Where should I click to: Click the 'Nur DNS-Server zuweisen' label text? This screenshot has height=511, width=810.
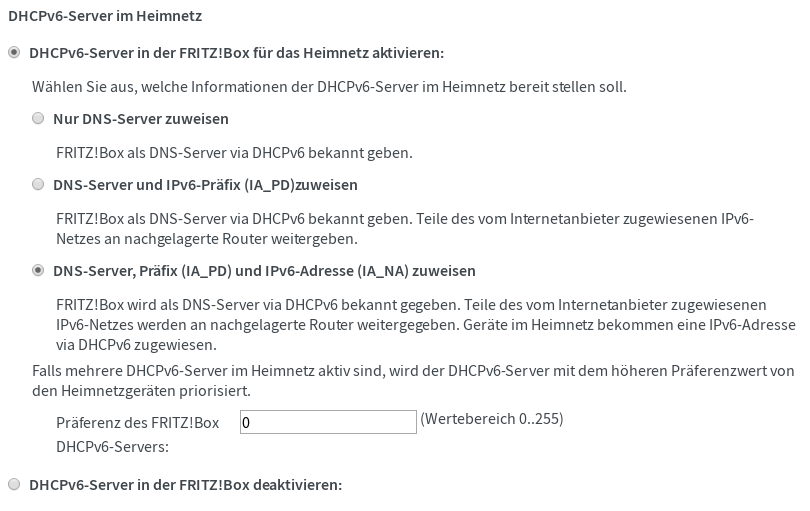point(141,119)
